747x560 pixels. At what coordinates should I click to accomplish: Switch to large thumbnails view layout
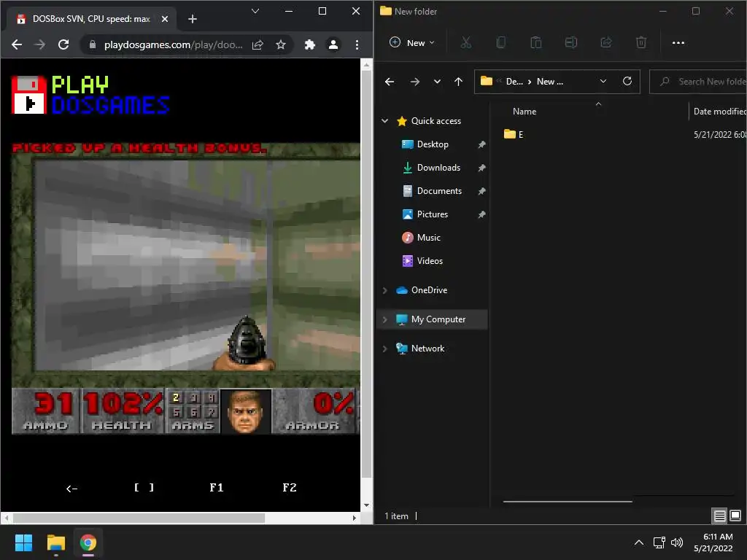[735, 516]
